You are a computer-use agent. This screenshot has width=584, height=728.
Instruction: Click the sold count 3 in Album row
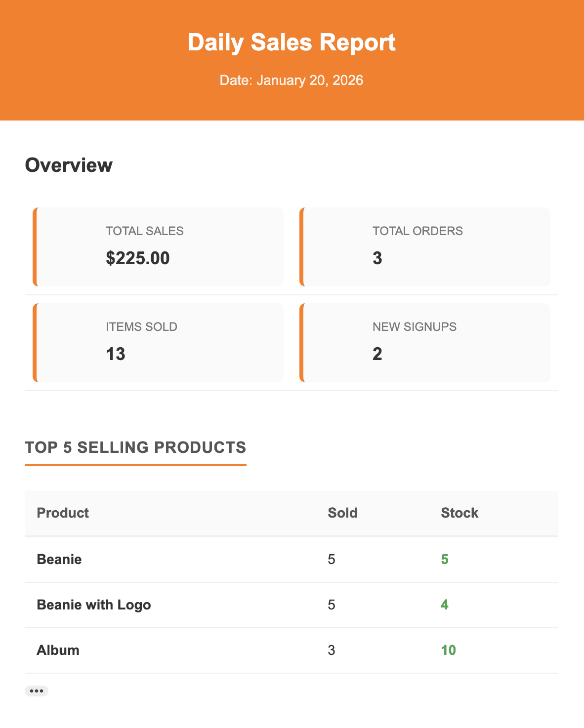coord(332,650)
